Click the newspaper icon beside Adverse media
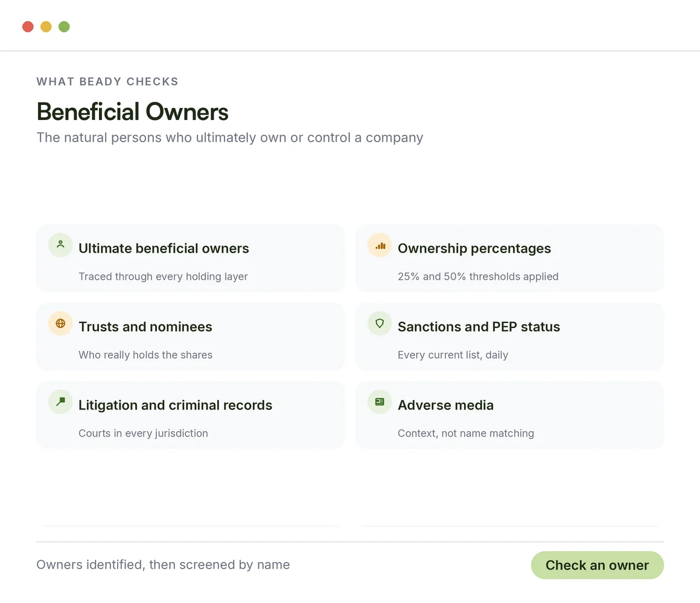This screenshot has width=700, height=603. (380, 402)
